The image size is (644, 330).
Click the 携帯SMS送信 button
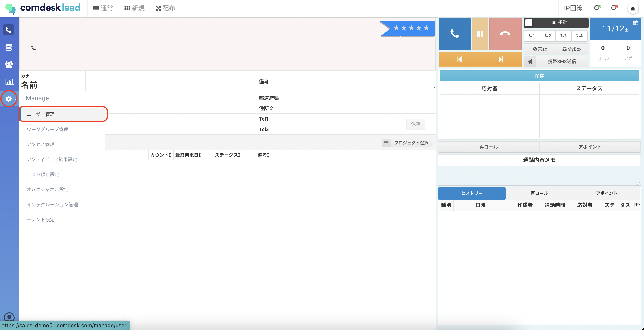[562, 61]
